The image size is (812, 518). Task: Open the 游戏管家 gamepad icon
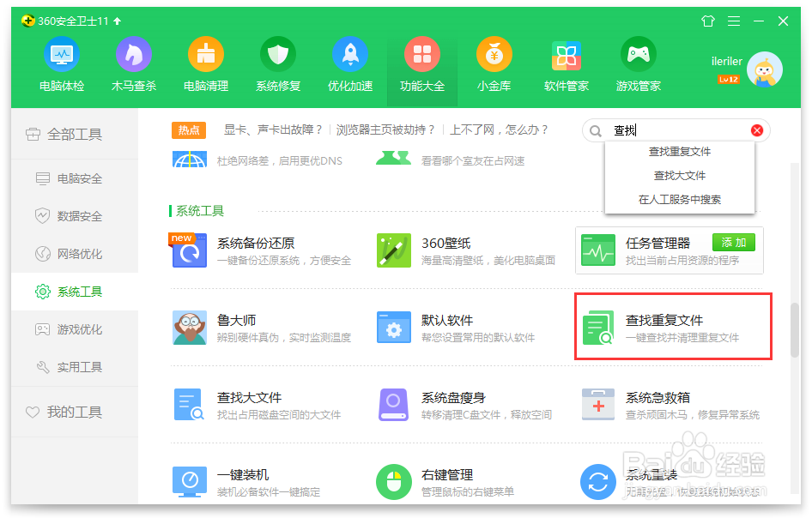point(638,54)
